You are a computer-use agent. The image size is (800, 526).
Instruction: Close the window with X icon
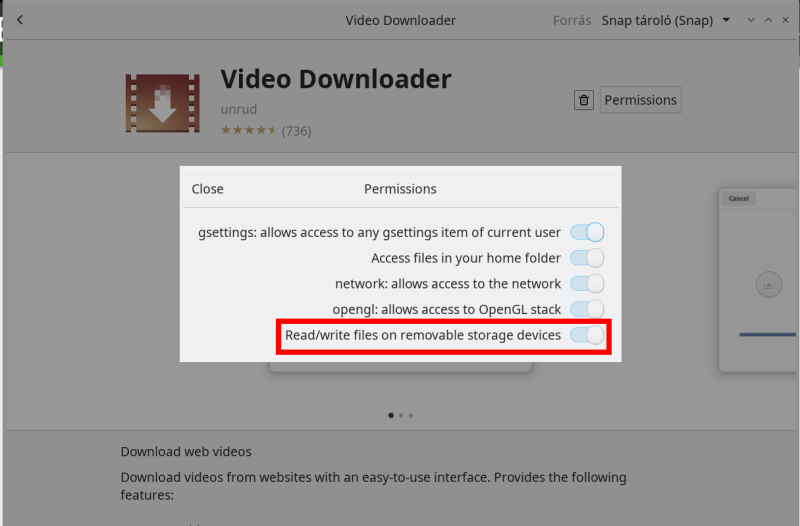(x=785, y=20)
